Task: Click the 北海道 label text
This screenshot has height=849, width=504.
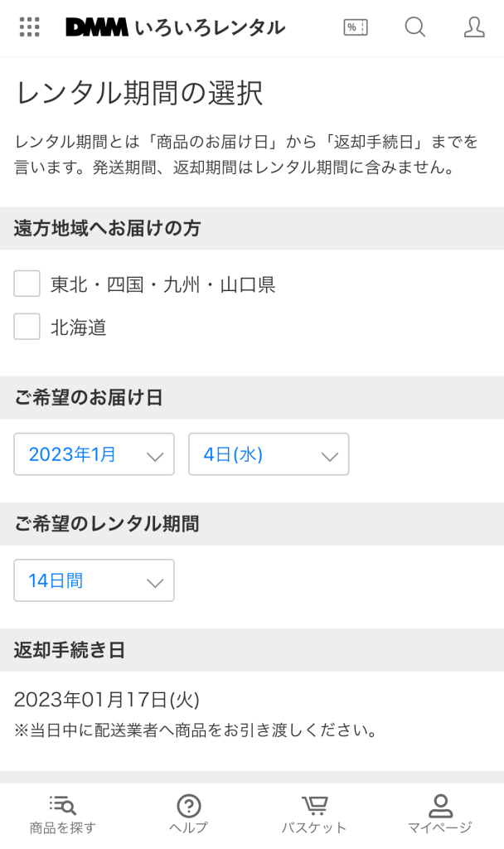Action: [x=79, y=328]
